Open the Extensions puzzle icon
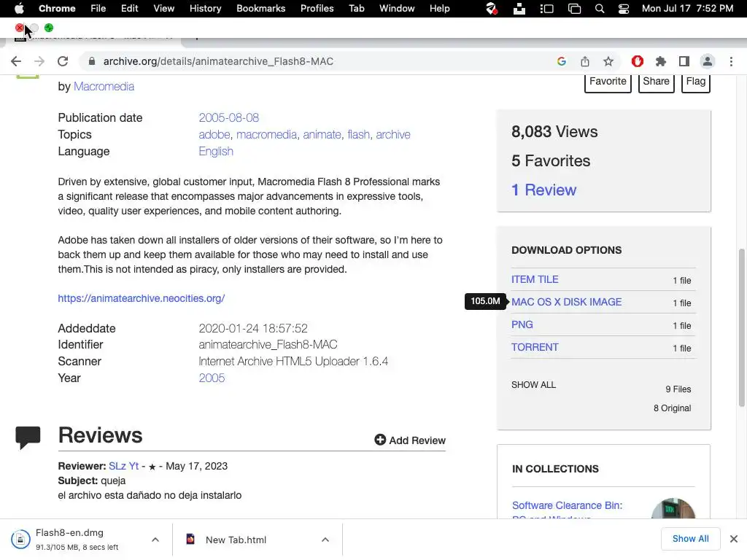Screen dimensions: 747x560 661,61
